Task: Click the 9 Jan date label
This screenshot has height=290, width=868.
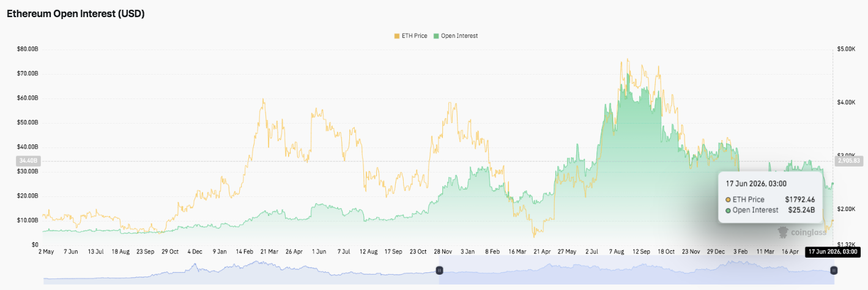Action: [x=220, y=251]
